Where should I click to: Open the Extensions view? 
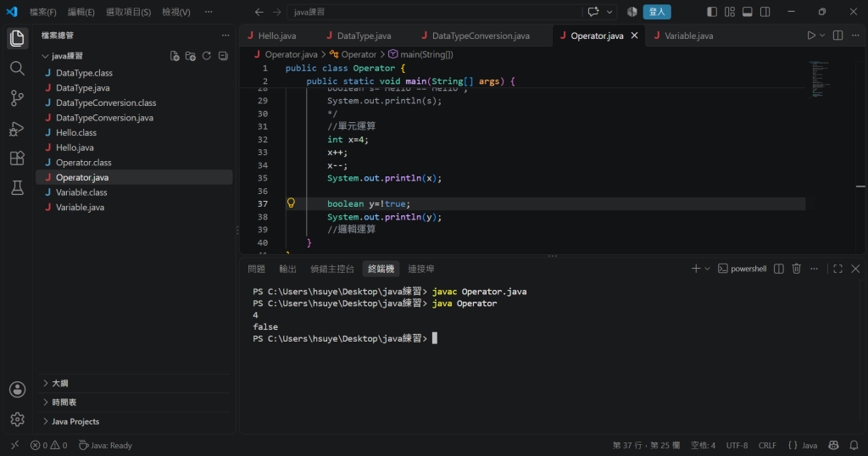click(x=17, y=158)
